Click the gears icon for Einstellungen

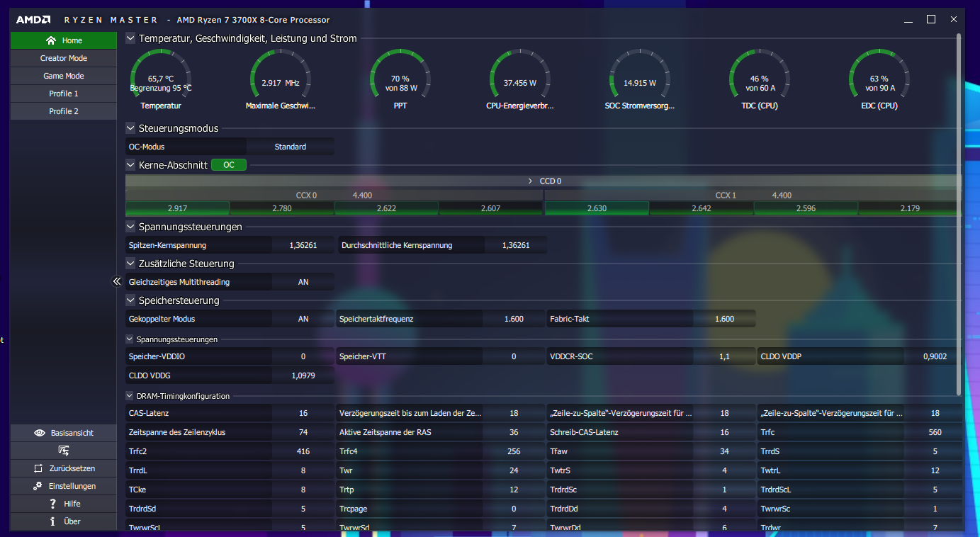(x=38, y=486)
